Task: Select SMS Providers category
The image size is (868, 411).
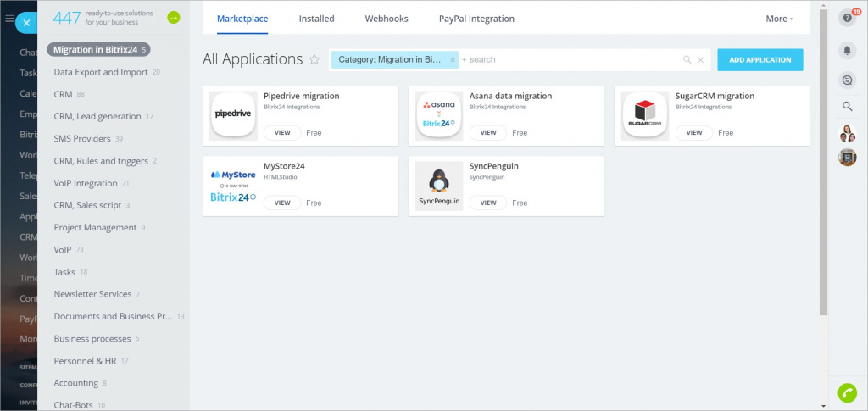Action: [x=88, y=139]
